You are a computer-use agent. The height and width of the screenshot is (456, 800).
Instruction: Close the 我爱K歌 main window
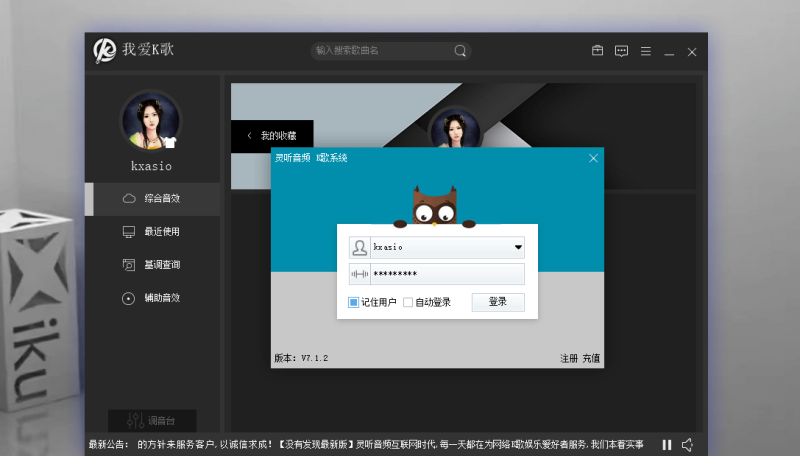(692, 52)
